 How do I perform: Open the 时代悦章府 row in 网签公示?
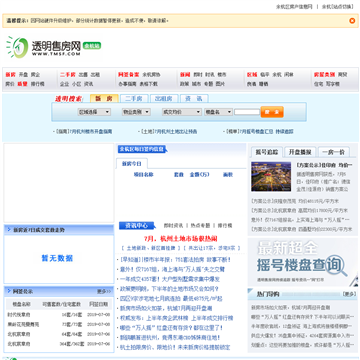pos(19,315)
